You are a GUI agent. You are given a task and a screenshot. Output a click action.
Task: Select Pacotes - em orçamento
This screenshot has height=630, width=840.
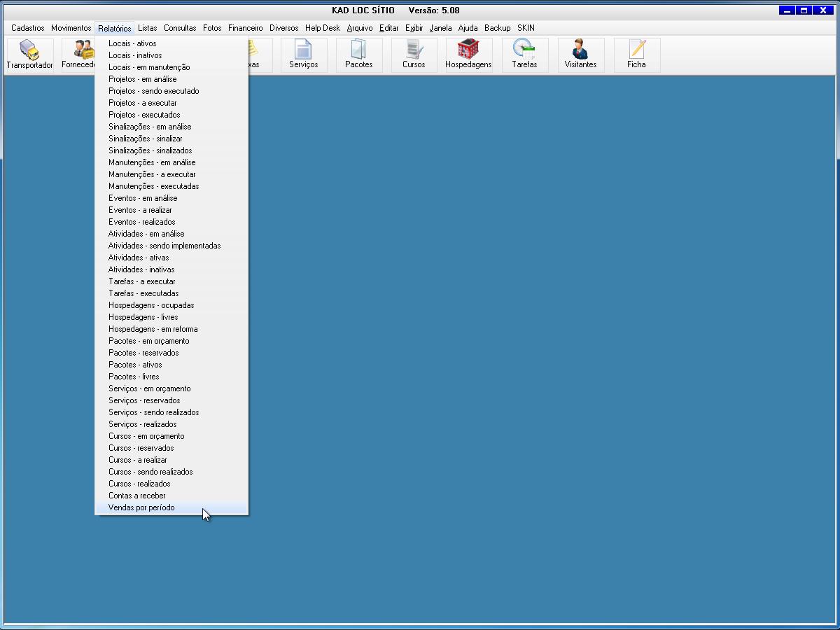171,341
